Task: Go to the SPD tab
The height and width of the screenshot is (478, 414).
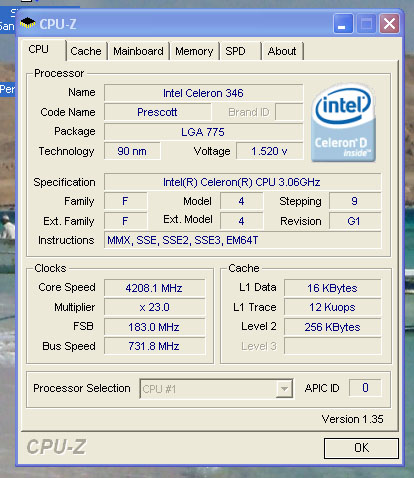Action: pyautogui.click(x=240, y=51)
